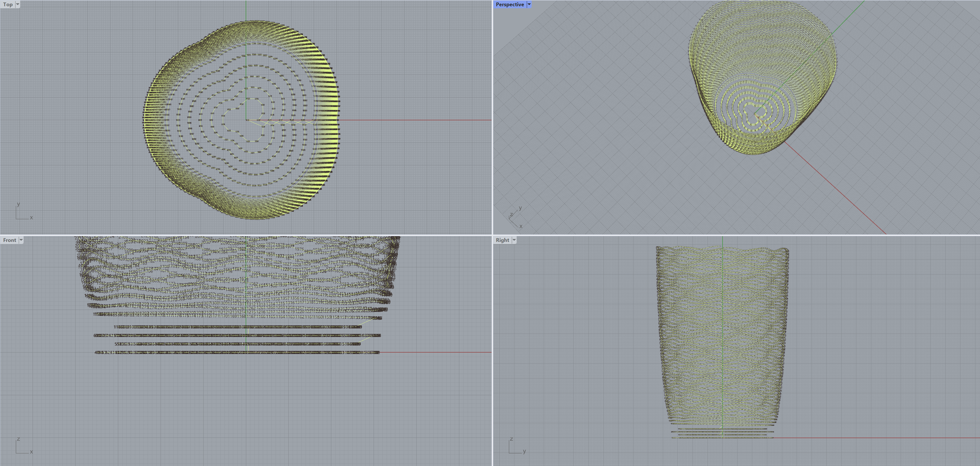Click the Top viewport title label
The image size is (980, 466).
click(x=7, y=5)
